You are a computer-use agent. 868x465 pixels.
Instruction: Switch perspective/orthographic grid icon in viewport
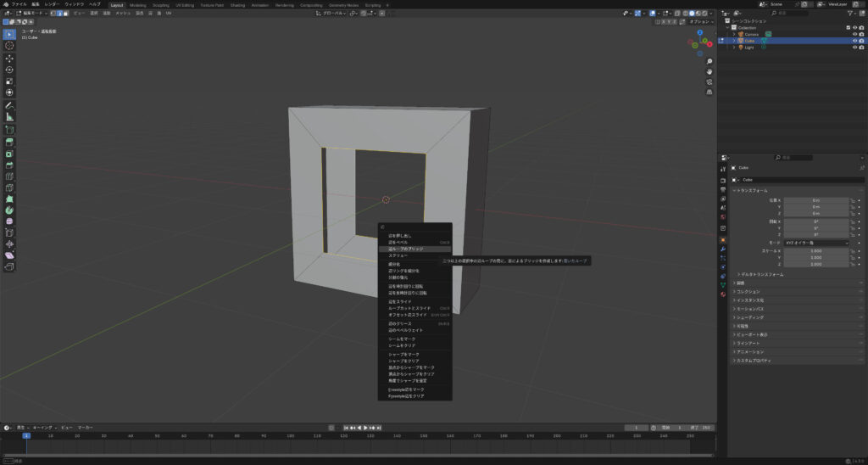(x=709, y=92)
